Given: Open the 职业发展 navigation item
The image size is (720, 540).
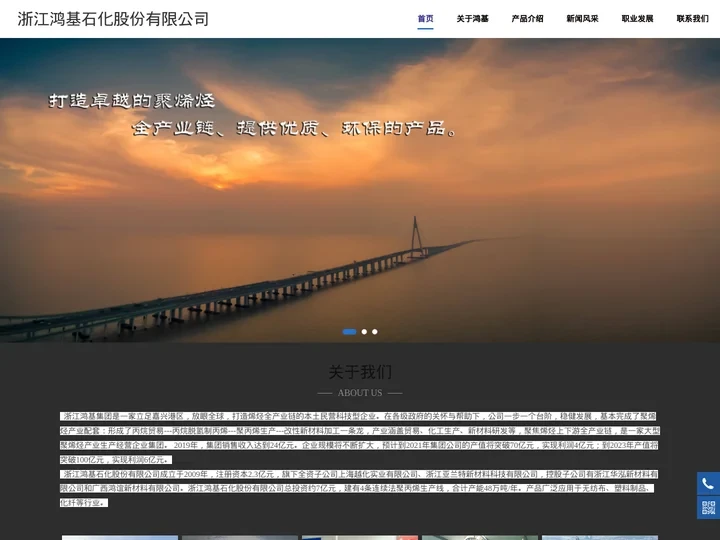Looking at the screenshot, I should click(637, 19).
